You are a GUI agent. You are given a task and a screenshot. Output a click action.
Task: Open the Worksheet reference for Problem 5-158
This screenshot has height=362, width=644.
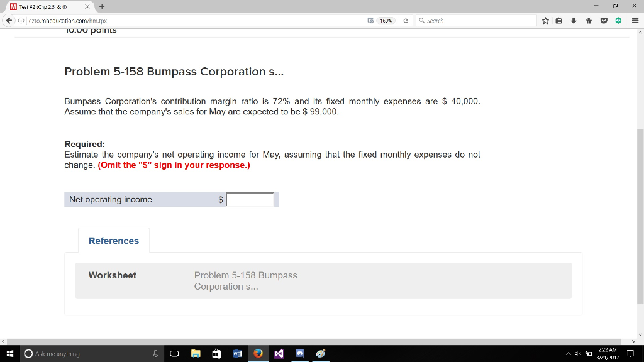(x=245, y=280)
